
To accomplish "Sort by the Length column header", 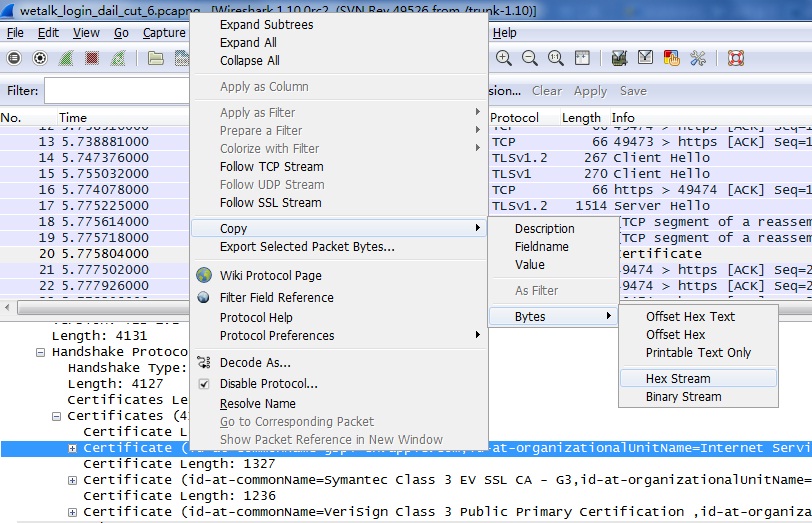I will 583,118.
